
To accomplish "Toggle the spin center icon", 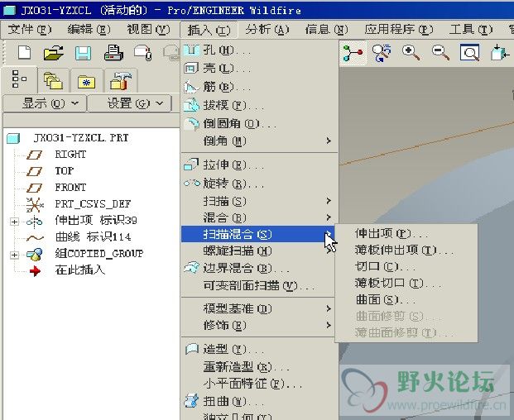I will tap(353, 53).
